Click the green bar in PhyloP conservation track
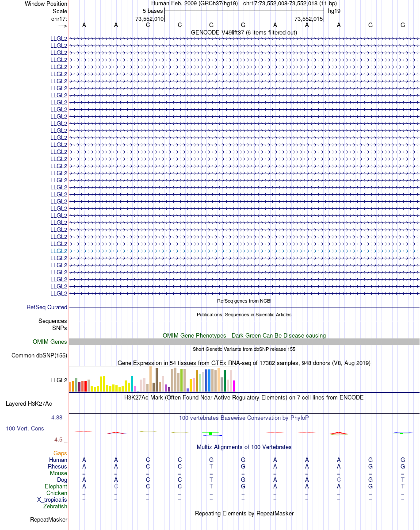The height and width of the screenshot is (530, 420). (x=210, y=433)
